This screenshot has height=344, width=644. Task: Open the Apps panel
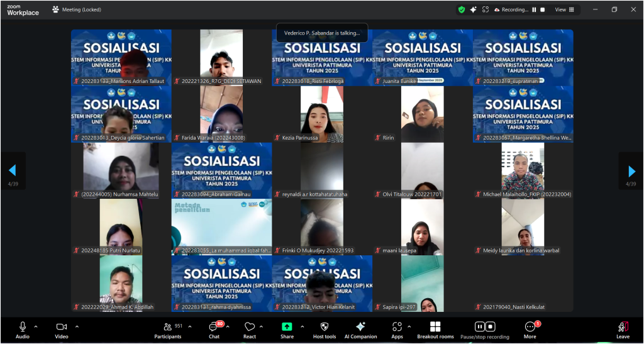click(397, 328)
